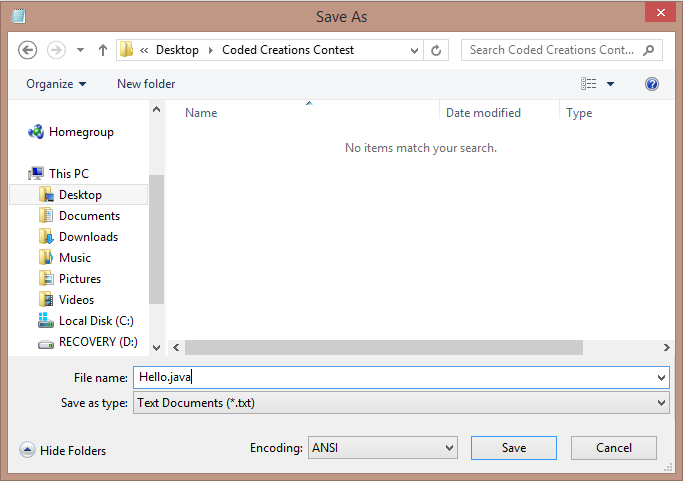Open Downloads in the navigation pane
This screenshot has width=683, height=481.
(x=88, y=237)
